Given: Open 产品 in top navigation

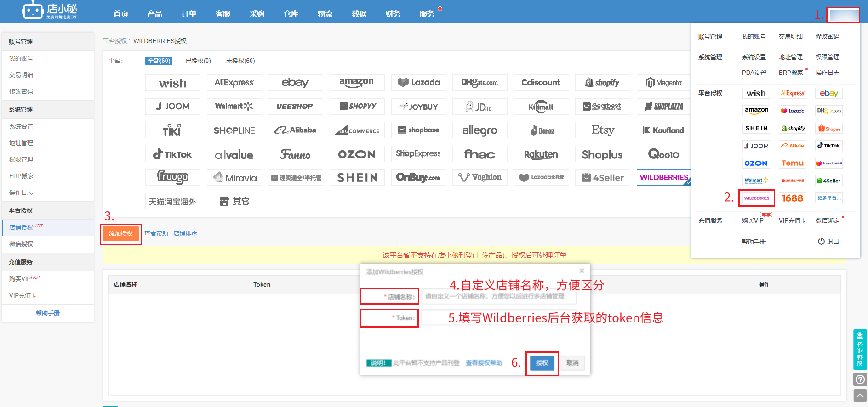Looking at the screenshot, I should [x=155, y=14].
